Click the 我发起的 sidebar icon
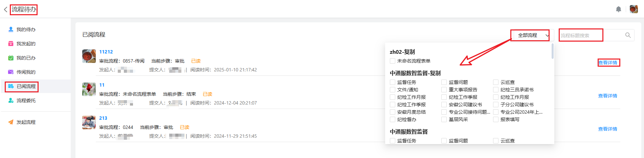 point(11,44)
